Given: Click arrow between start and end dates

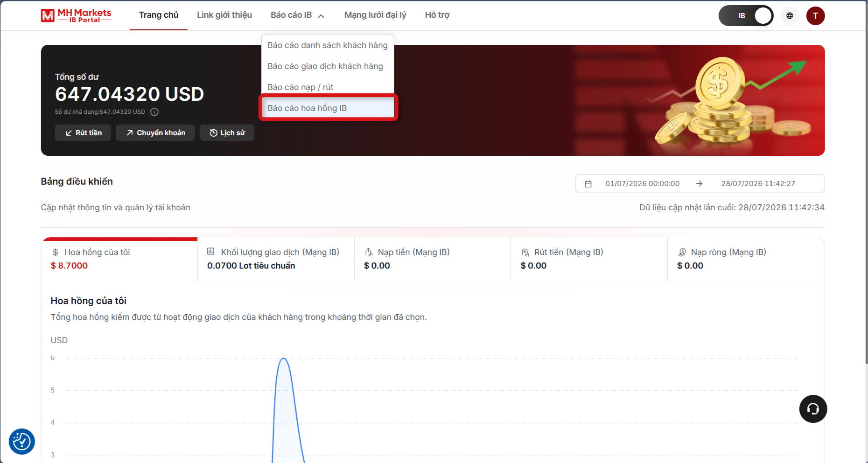Looking at the screenshot, I should 699,184.
